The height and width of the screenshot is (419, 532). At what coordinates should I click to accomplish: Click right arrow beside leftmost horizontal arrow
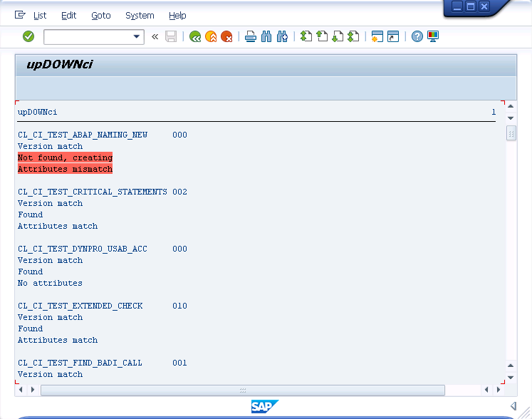[x=33, y=390]
